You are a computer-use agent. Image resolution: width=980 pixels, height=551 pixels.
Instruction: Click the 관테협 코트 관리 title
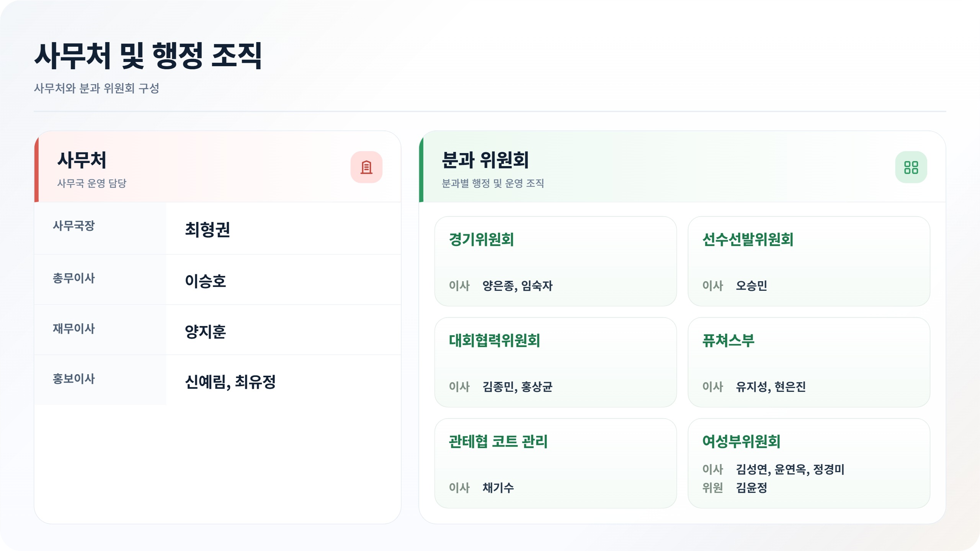tap(498, 442)
